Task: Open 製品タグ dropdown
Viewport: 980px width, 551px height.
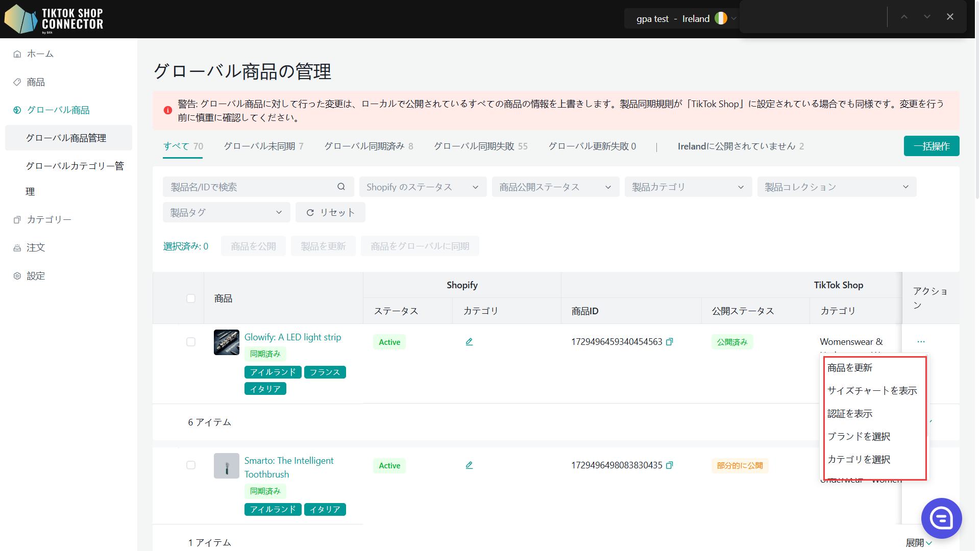Action: [x=226, y=212]
